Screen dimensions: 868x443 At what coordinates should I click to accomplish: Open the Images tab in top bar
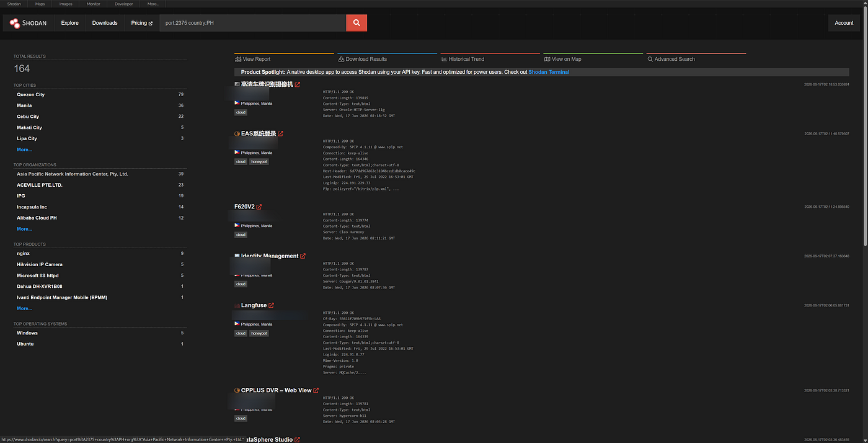66,4
